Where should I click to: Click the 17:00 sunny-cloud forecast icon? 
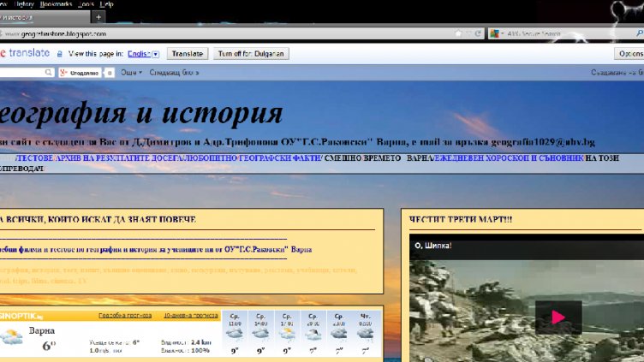[x=287, y=334]
